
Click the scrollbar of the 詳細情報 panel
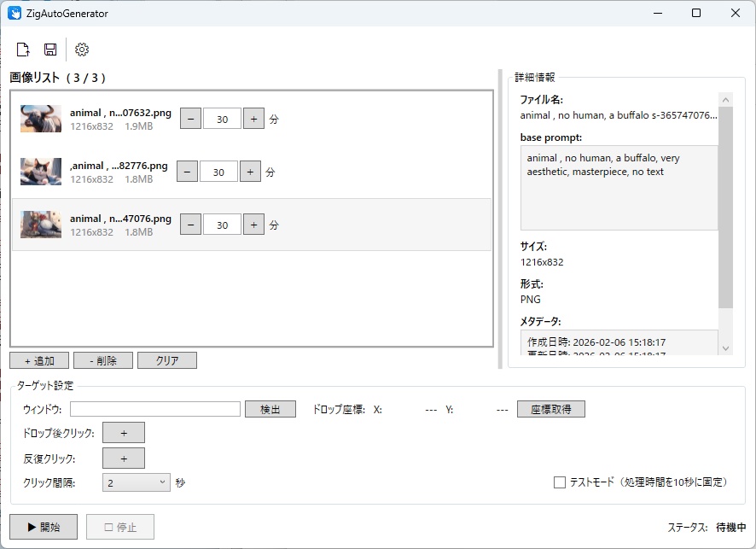[x=726, y=213]
